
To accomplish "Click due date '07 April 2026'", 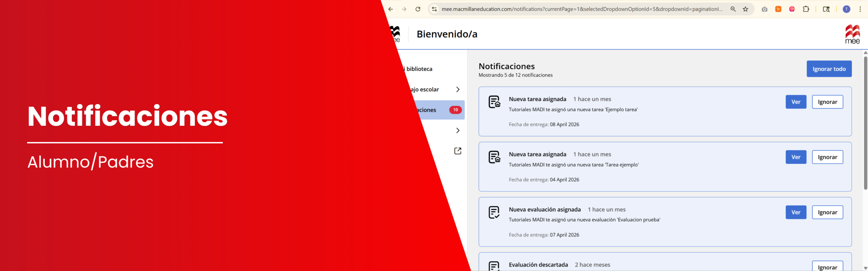I will pyautogui.click(x=564, y=235).
